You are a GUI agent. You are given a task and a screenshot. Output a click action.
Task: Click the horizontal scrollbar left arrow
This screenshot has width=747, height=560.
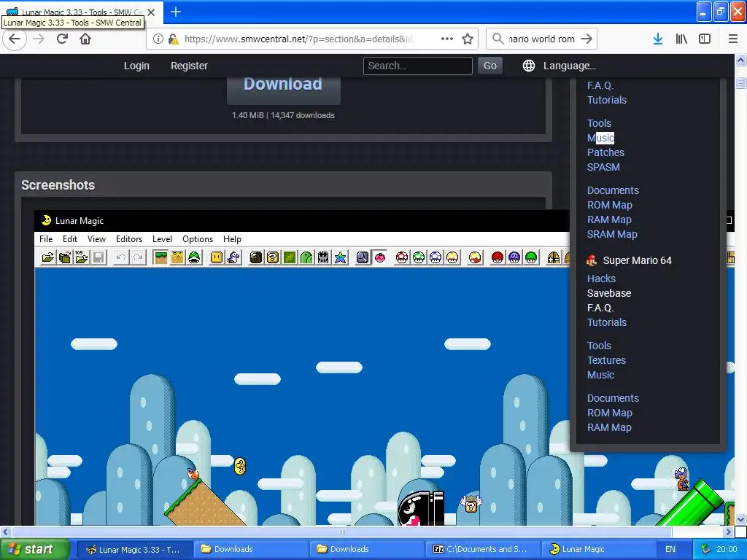click(x=6, y=532)
